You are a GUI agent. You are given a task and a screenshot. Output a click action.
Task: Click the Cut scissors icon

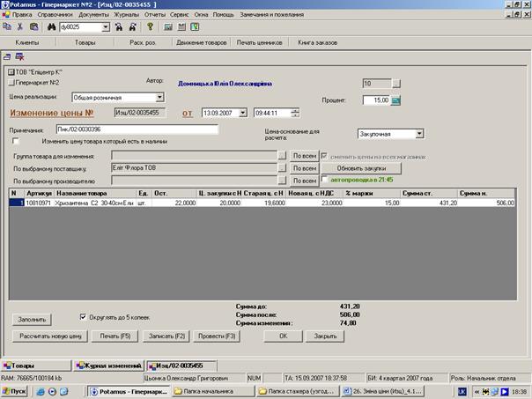(20, 26)
